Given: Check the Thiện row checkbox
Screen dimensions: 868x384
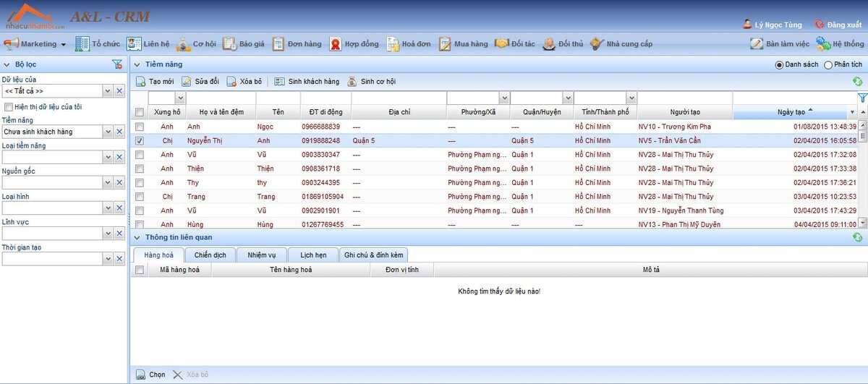Looking at the screenshot, I should [x=140, y=168].
